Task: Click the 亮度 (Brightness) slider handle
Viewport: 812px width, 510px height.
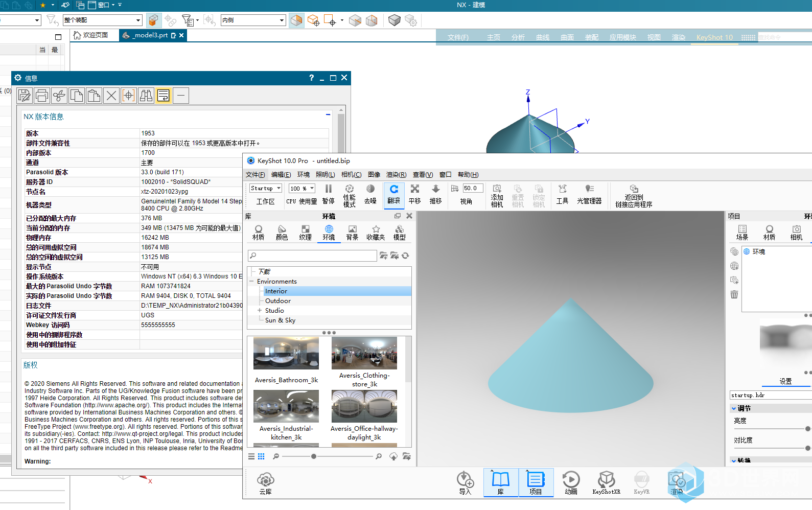Action: (x=808, y=429)
